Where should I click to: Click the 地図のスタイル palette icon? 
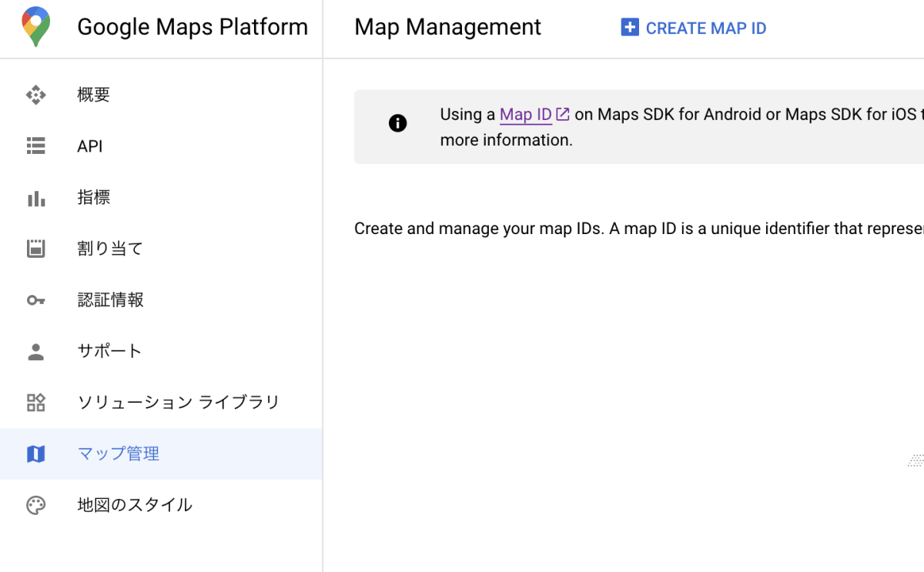coord(36,505)
